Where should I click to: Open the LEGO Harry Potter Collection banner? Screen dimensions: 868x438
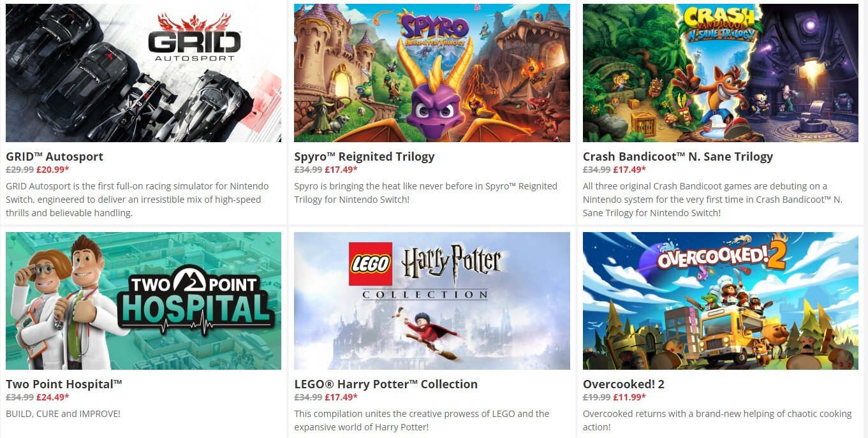432,301
